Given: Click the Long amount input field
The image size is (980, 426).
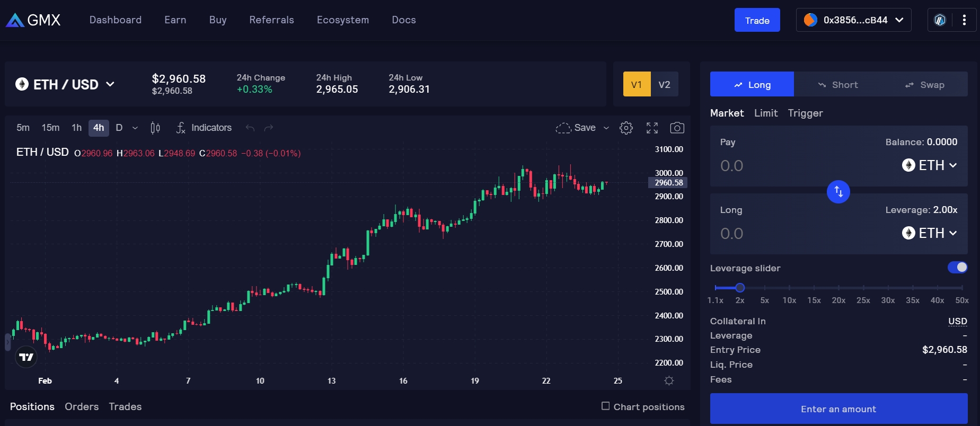Looking at the screenshot, I should point(806,234).
